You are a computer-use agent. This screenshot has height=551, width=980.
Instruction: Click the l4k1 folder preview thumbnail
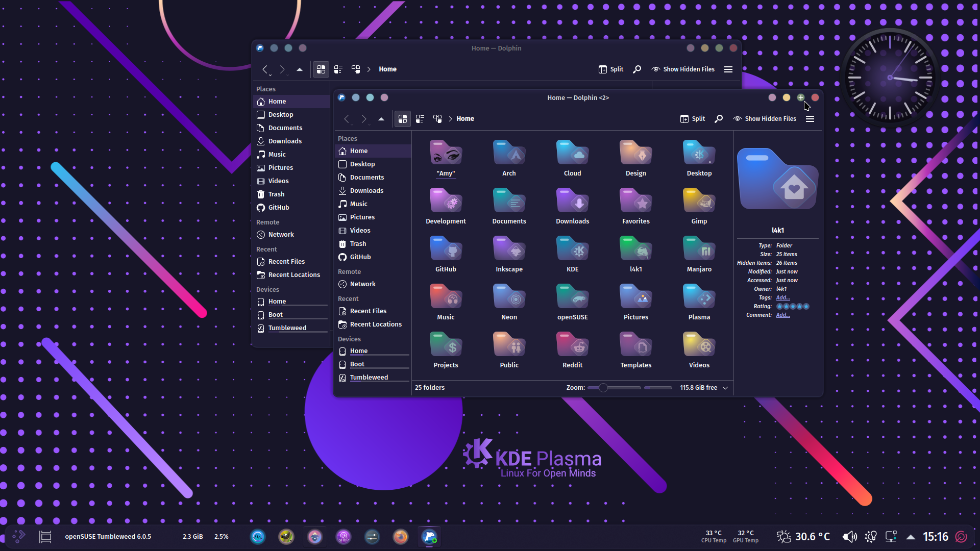coord(777,179)
